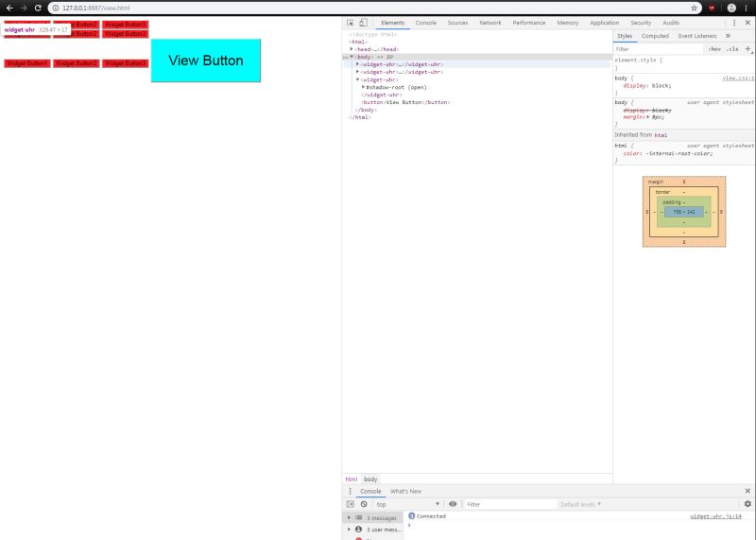Screen dimensions: 756x540
Task: Collapse the third widget-uhr node
Action: pyautogui.click(x=357, y=79)
